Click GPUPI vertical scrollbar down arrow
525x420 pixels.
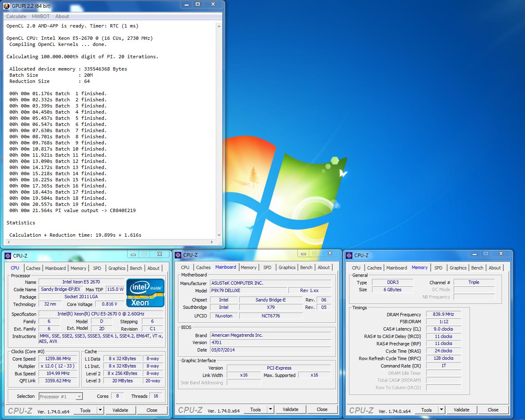pyautogui.click(x=219, y=235)
